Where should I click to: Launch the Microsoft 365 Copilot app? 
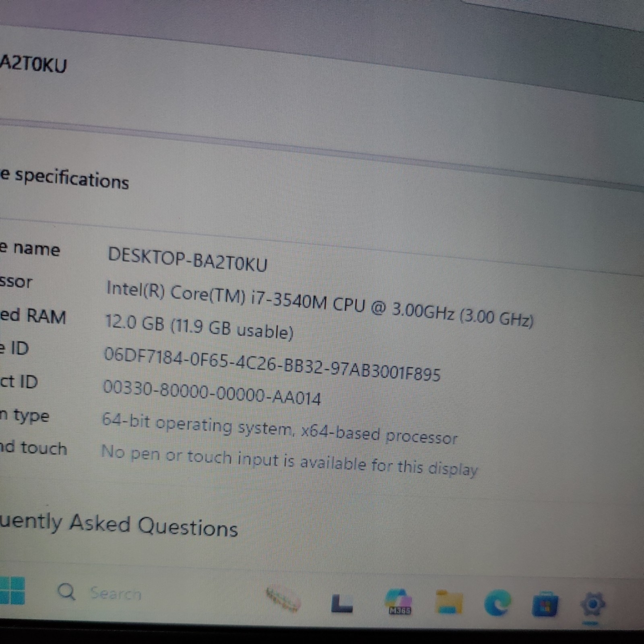(x=399, y=602)
